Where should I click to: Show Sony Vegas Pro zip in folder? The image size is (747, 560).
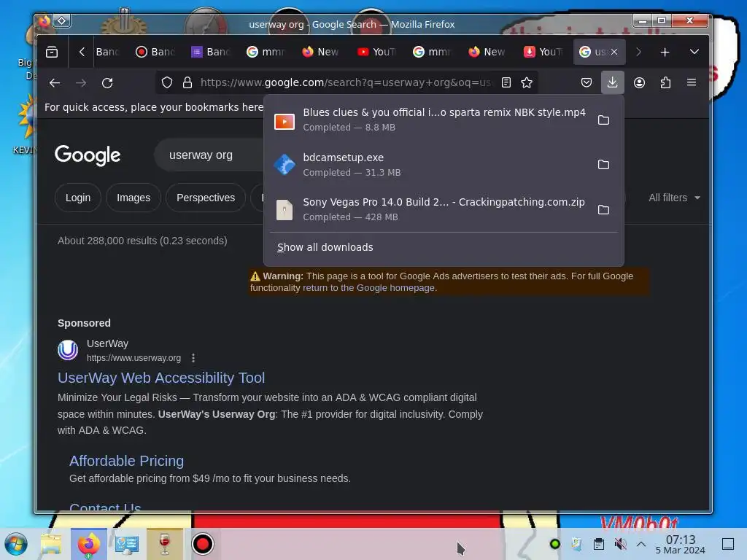click(603, 209)
